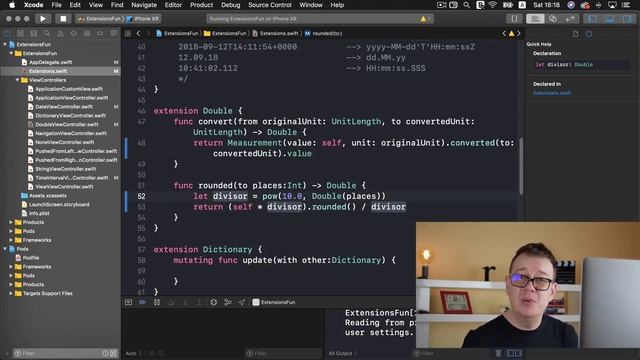
Task: Show the Find navigator
Action: (47, 34)
